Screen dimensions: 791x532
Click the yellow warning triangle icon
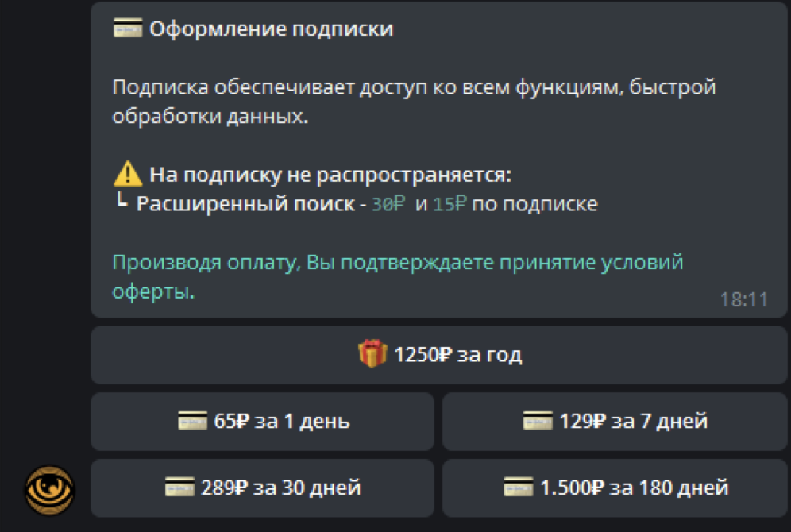[x=128, y=174]
